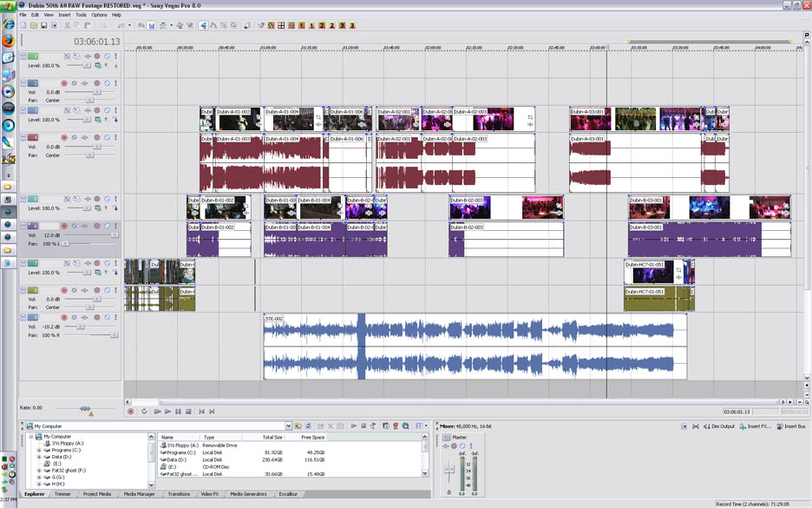Click the Pause button in the transport bar
This screenshot has height=508, width=812.
pyautogui.click(x=178, y=412)
